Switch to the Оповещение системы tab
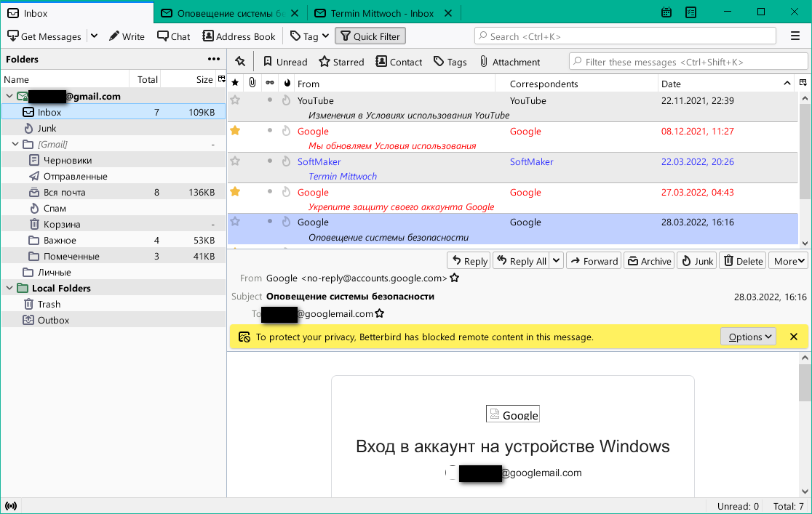The width and height of the screenshot is (812, 514). point(231,14)
